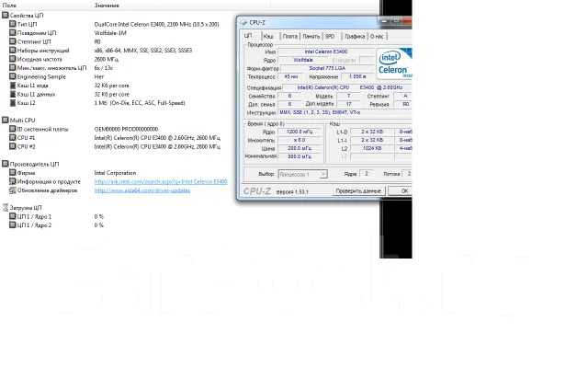
Task: Click the icon beside Информация о продукте
Action: click(12, 181)
